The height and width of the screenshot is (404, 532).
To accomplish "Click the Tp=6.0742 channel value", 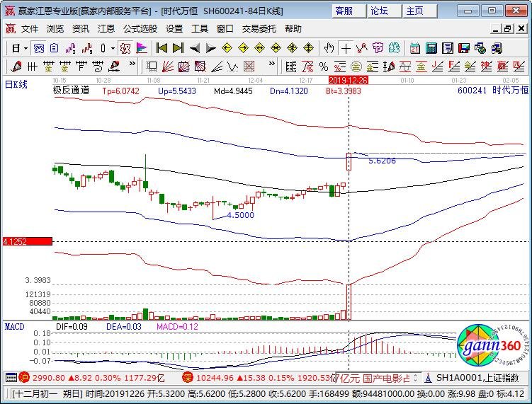I will 121,91.
